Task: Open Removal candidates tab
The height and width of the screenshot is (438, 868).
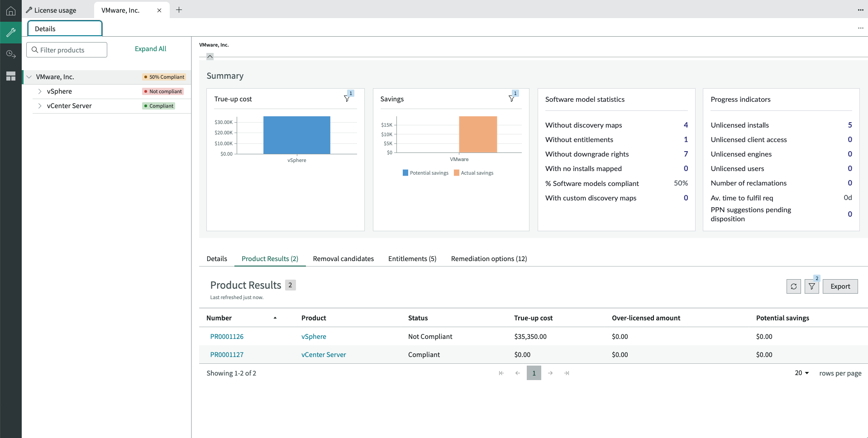Action: coord(343,258)
